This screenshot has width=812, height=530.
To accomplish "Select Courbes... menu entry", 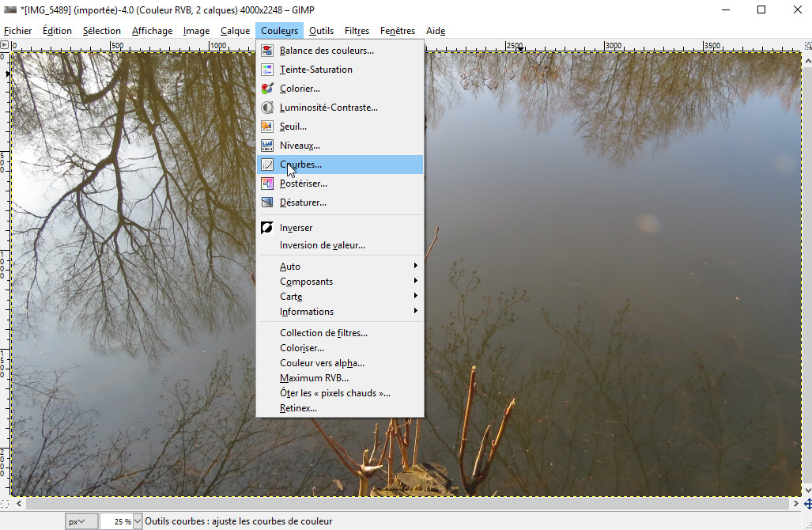I will click(x=340, y=165).
